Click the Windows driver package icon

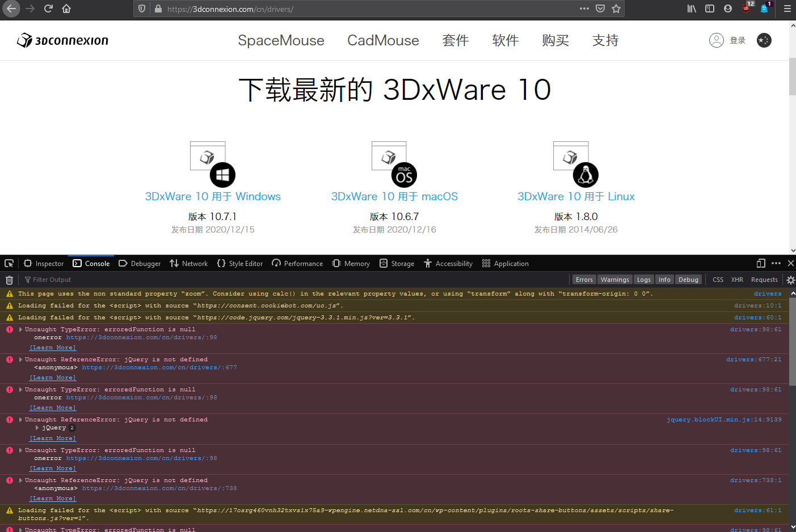213,164
